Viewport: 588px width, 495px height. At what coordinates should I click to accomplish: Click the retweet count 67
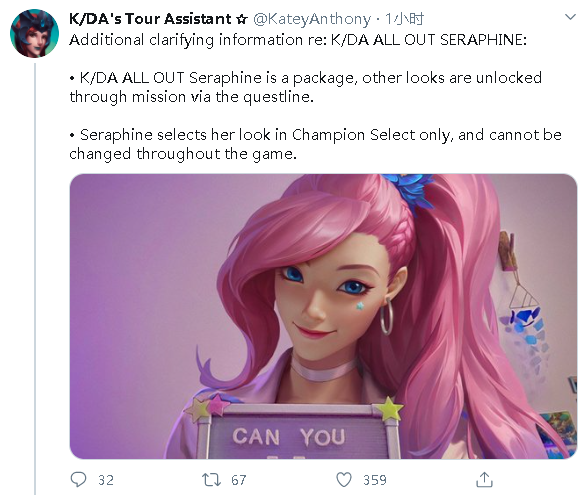tap(238, 480)
